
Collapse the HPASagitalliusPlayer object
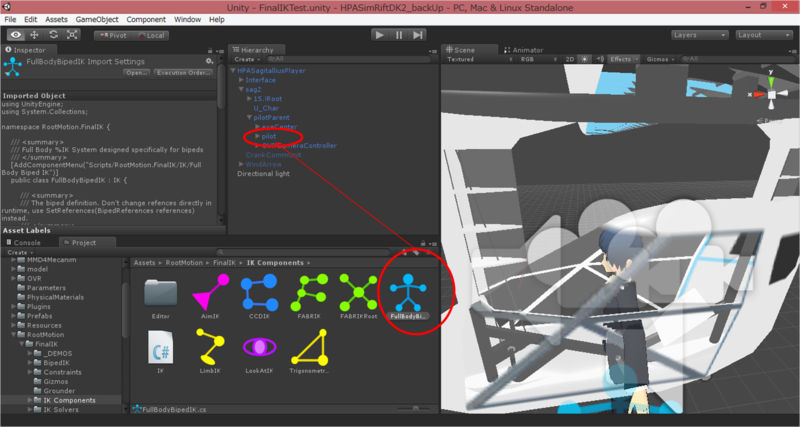pos(233,71)
